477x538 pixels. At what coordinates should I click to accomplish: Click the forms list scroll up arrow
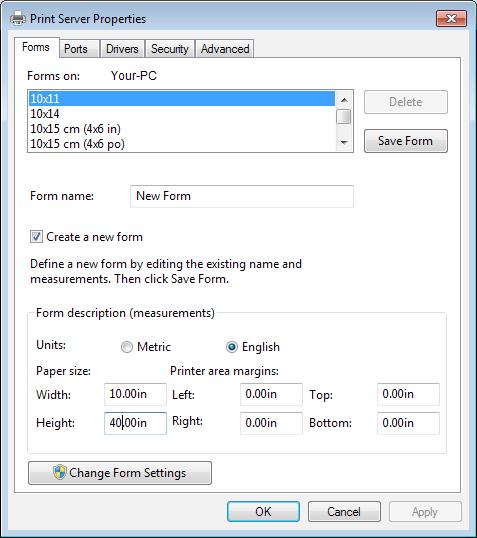344,100
